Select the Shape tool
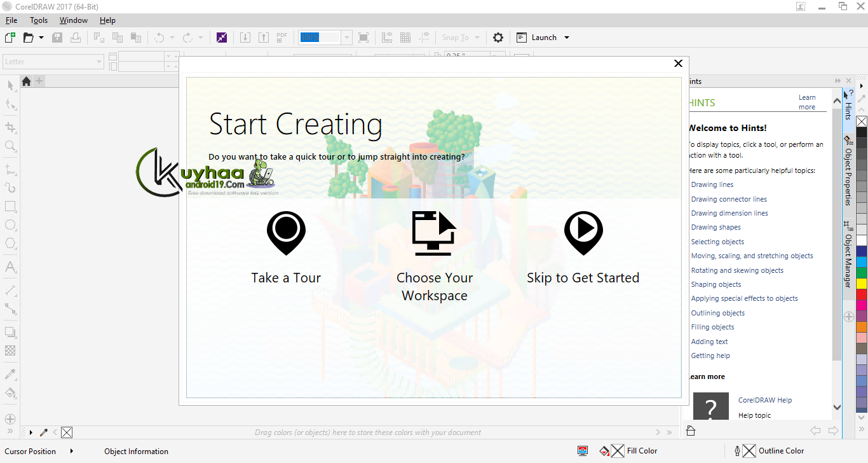This screenshot has height=463, width=868. (10, 104)
